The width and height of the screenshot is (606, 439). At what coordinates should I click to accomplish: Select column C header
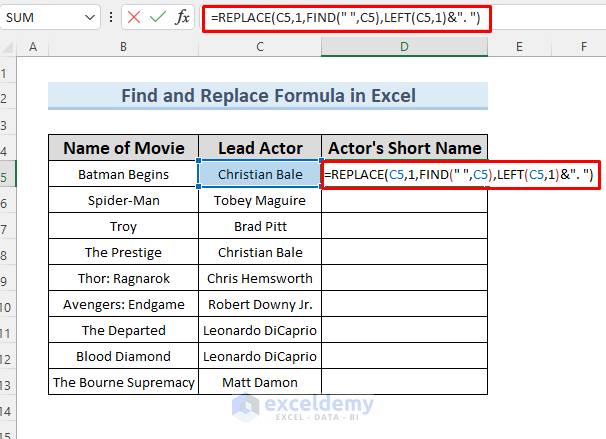pos(260,47)
